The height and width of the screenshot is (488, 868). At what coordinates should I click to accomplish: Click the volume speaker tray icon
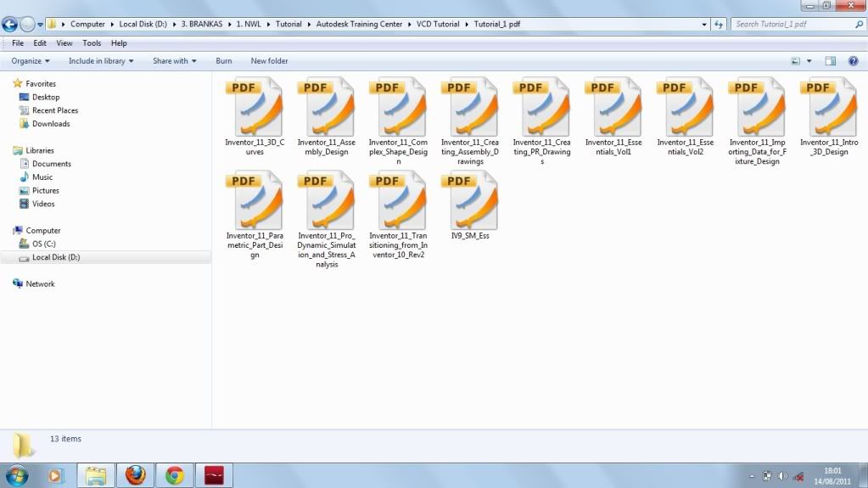[x=782, y=476]
